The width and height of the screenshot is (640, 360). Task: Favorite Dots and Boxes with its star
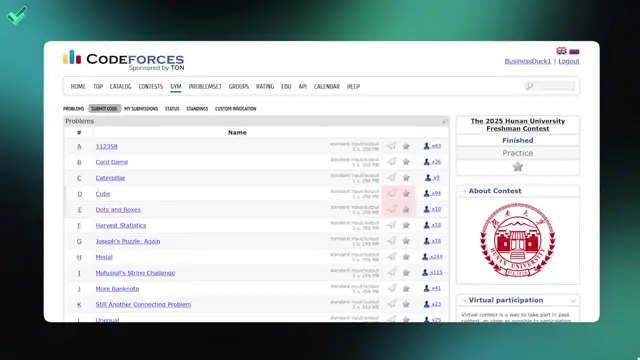(406, 209)
